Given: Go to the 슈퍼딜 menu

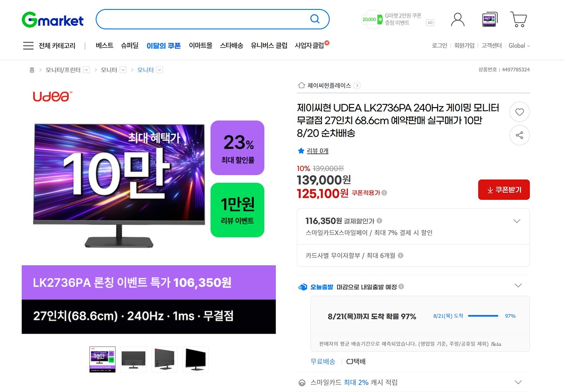Looking at the screenshot, I should coord(130,46).
